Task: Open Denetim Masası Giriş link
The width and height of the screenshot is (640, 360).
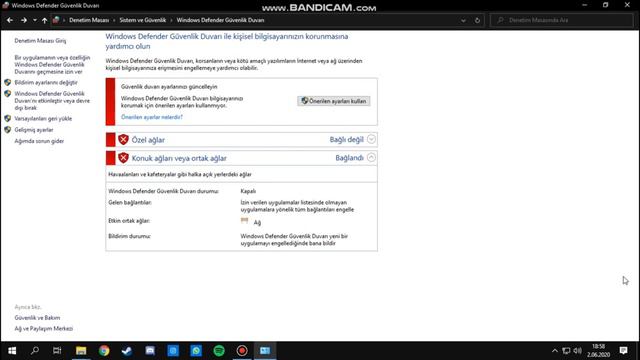Action: [40, 41]
